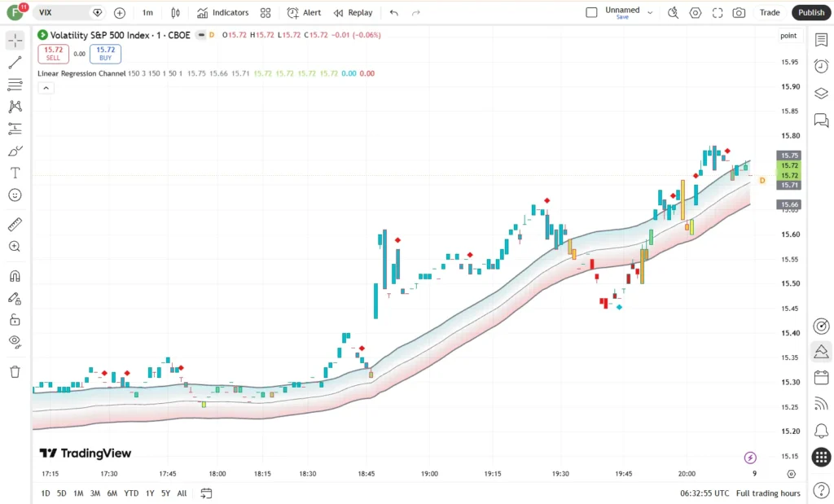Select the trend line drawing tool

click(15, 63)
